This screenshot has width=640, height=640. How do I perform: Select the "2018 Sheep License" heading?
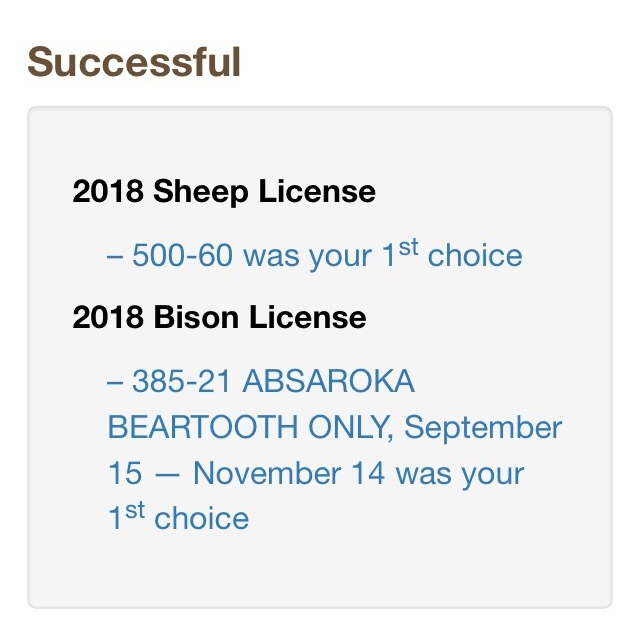point(224,191)
